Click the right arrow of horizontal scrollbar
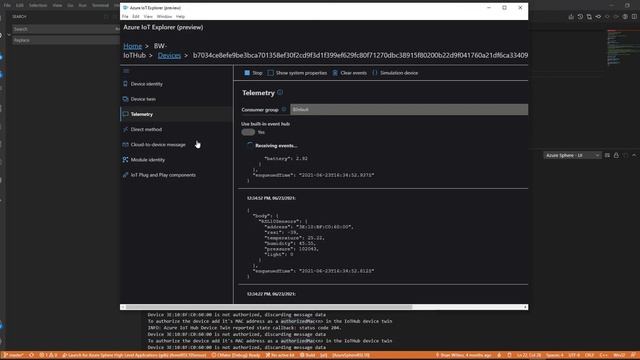The image size is (640, 360). (x=525, y=307)
